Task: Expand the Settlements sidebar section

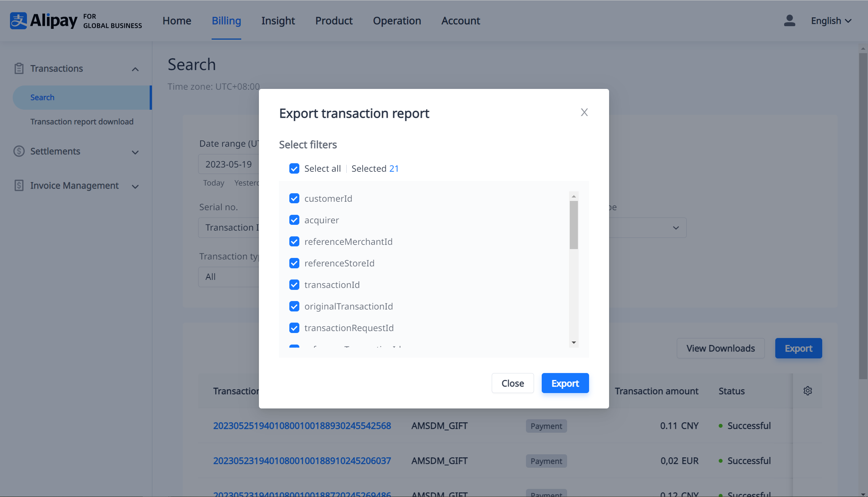Action: 135,152
